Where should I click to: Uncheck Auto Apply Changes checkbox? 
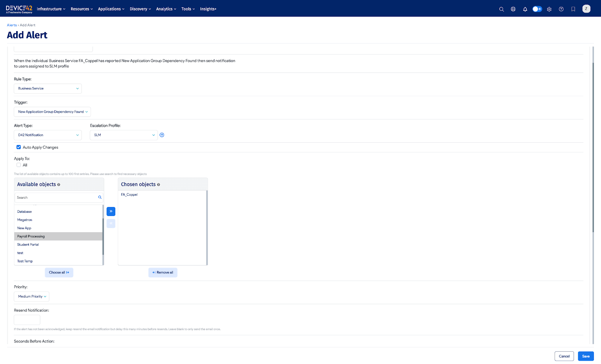tap(19, 147)
